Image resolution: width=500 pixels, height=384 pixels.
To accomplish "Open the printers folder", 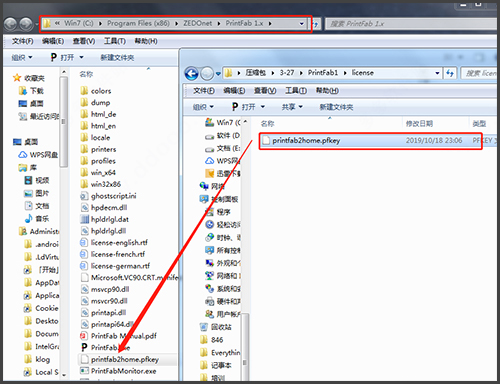I will (x=98, y=149).
